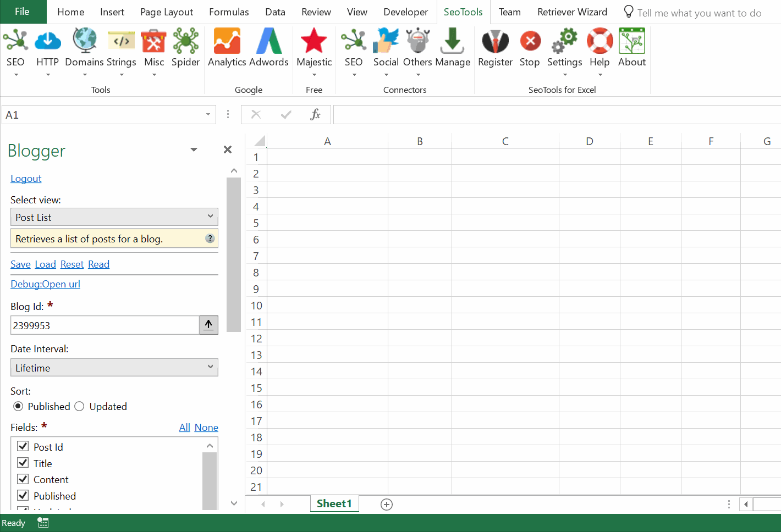Uncheck the Post Id field checkbox

(x=23, y=446)
